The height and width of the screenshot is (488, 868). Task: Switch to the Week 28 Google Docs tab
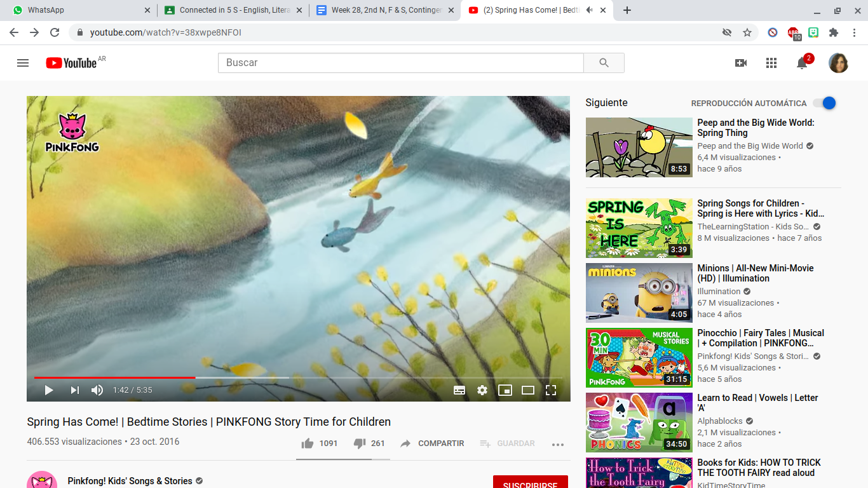tap(386, 10)
